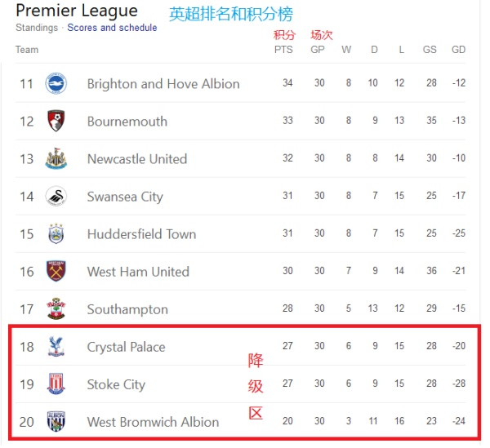Click the West Ham United crest

click(56, 271)
